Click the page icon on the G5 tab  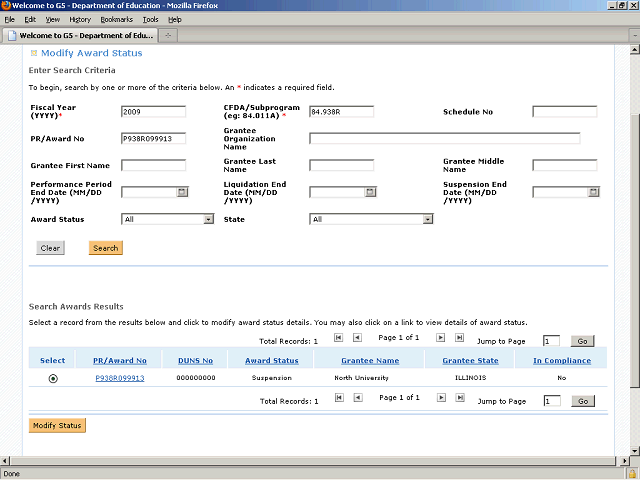(12, 36)
